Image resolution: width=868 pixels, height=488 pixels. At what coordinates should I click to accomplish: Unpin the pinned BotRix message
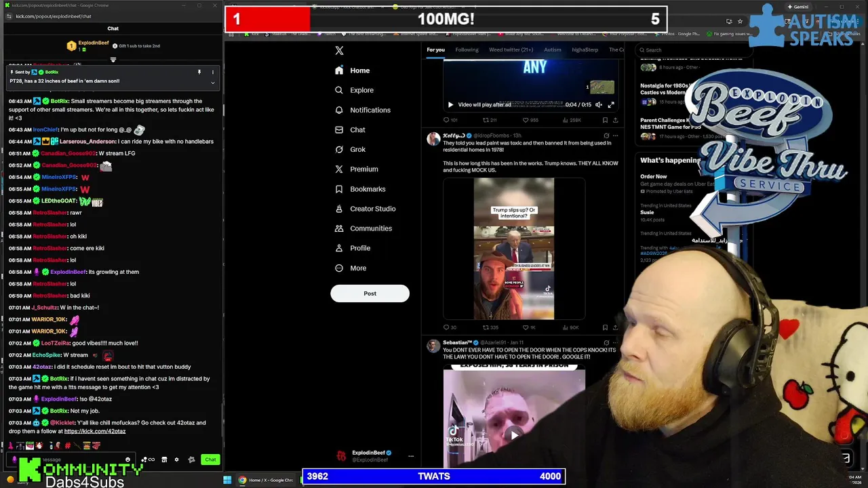tap(199, 72)
